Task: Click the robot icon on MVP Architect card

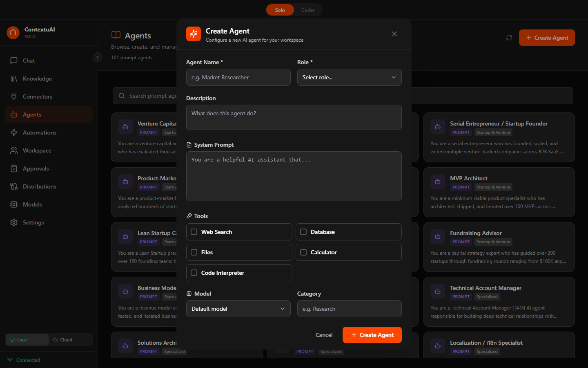Action: pos(438,182)
